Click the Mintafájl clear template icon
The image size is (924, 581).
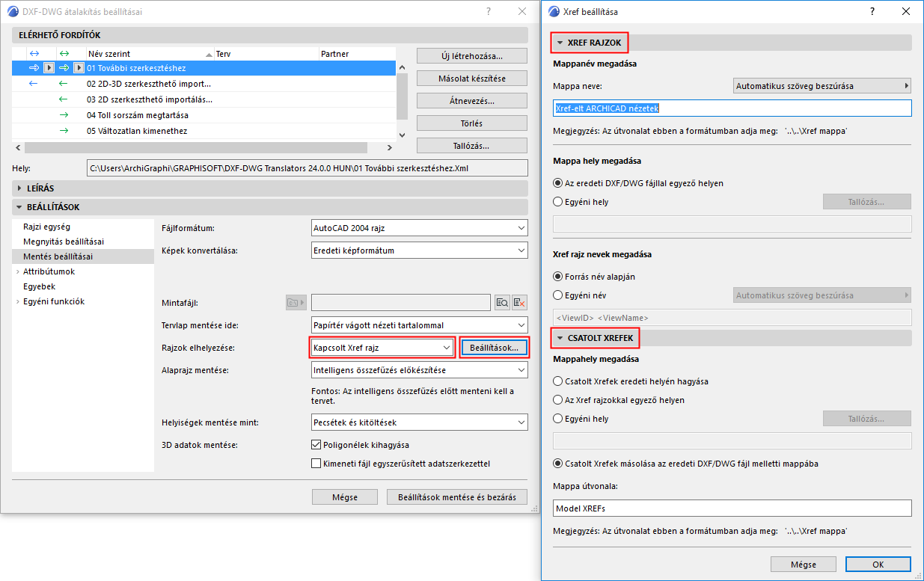(520, 302)
